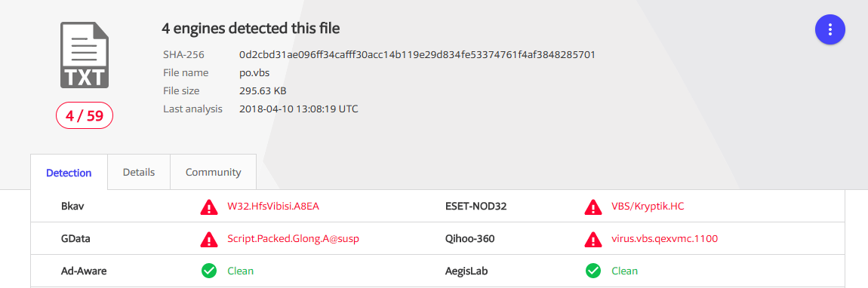Click the Ad-Aware green checkmark icon
Image resolution: width=868 pixels, height=288 pixels.
click(x=208, y=271)
